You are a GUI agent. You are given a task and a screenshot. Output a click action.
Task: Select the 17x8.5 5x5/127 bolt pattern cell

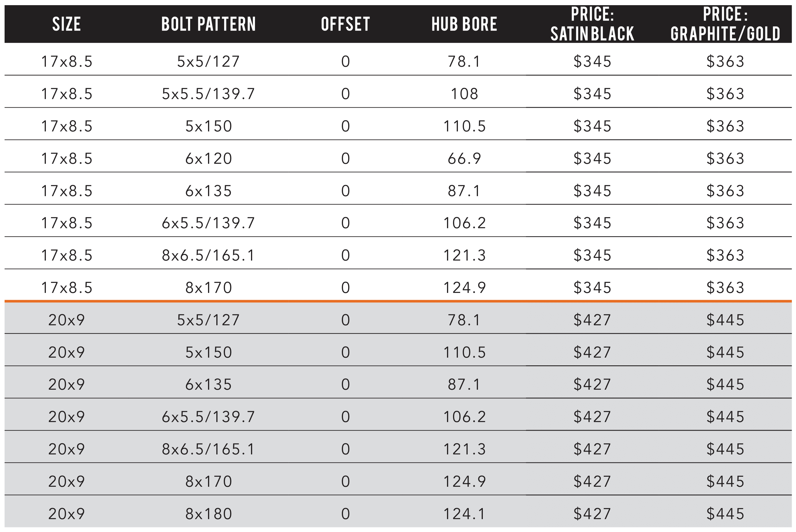(x=208, y=62)
